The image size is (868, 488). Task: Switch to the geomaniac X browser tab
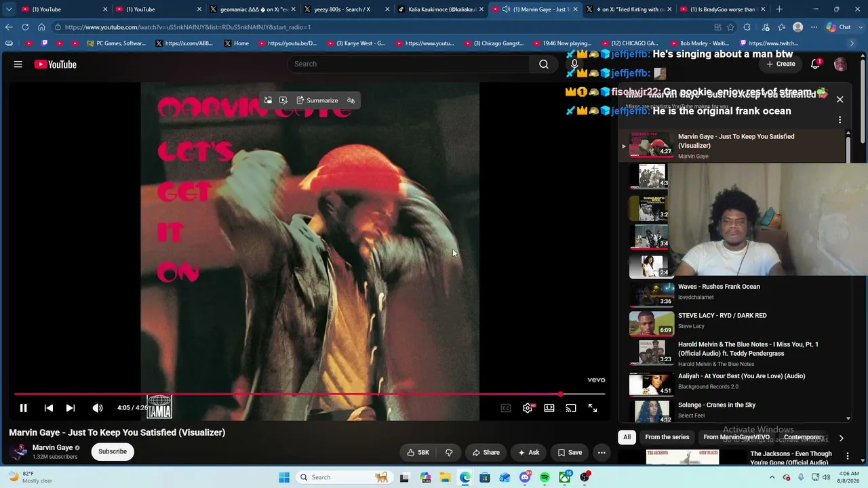coord(254,9)
